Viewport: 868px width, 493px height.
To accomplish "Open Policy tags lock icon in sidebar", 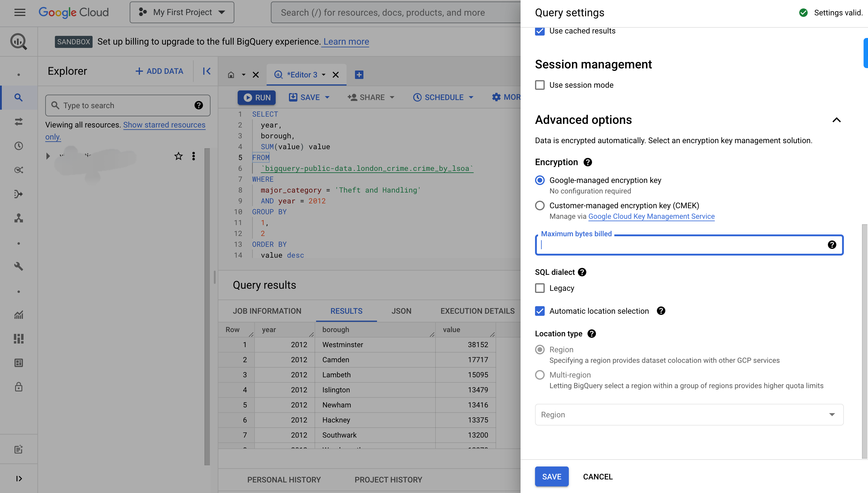I will pos(19,387).
